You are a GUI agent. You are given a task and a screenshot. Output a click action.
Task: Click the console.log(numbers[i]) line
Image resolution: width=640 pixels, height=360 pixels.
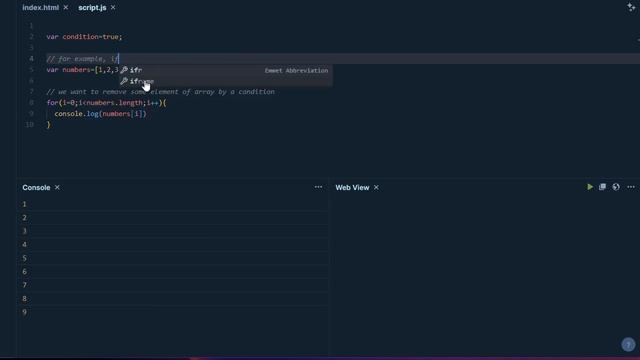[x=100, y=114]
